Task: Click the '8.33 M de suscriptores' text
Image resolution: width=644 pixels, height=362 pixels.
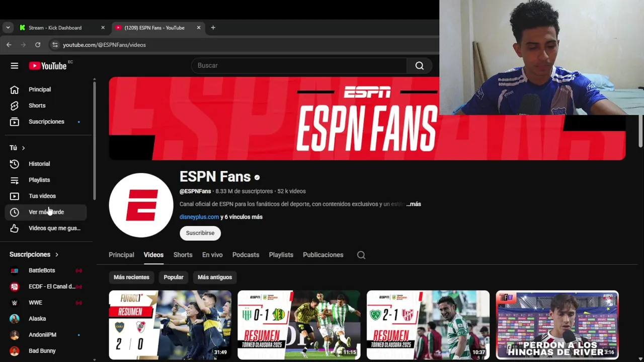Action: coord(244,192)
